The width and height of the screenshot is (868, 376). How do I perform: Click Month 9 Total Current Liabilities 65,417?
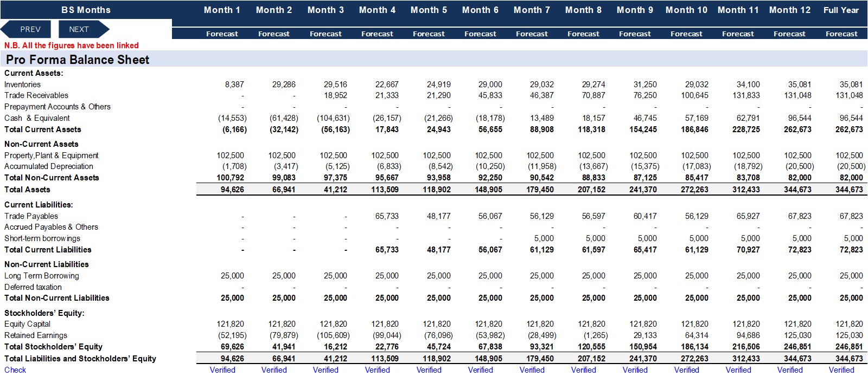point(645,250)
